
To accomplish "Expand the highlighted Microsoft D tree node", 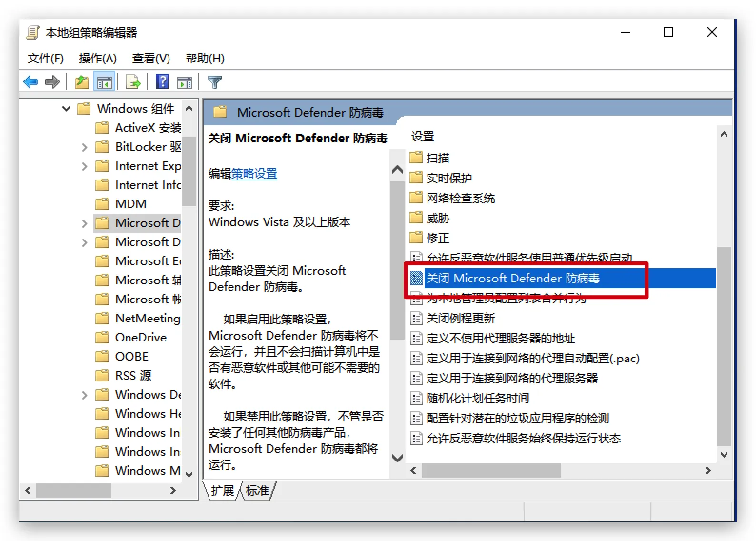I will 84,223.
